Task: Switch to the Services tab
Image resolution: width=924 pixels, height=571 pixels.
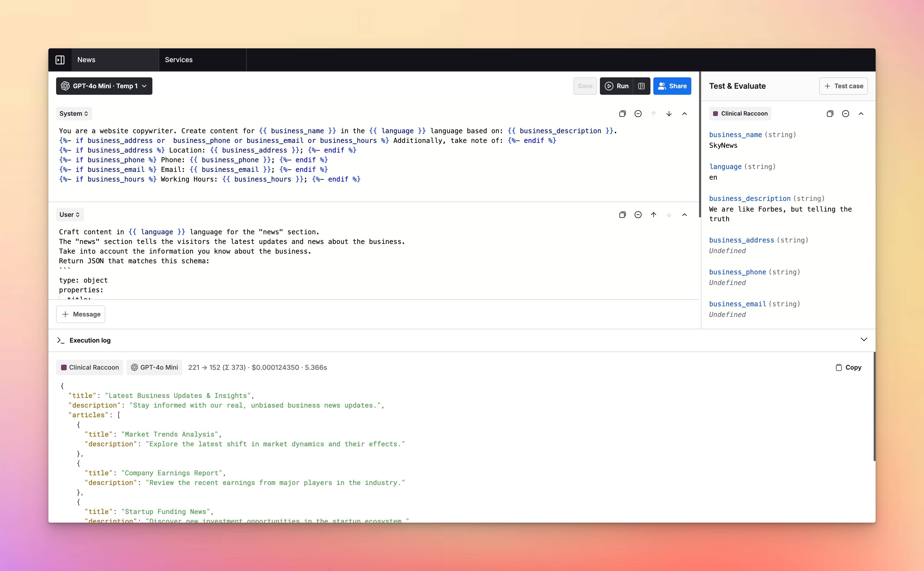Action: (x=179, y=60)
